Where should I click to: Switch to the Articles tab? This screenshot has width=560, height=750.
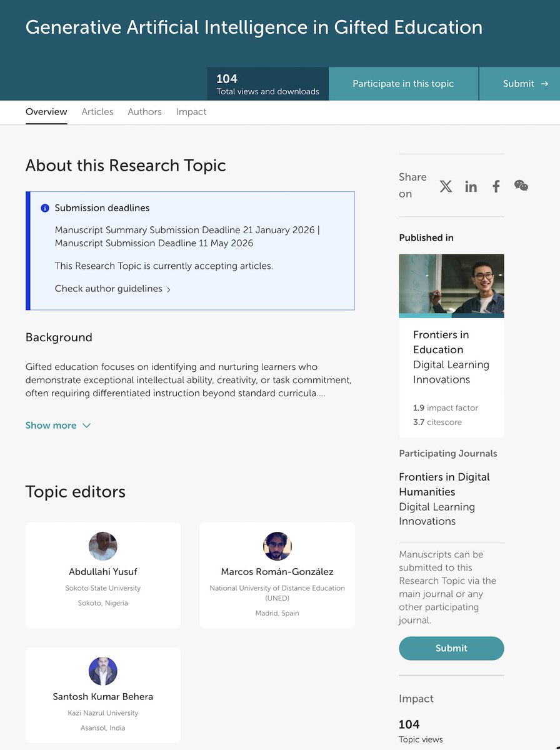[x=97, y=111]
